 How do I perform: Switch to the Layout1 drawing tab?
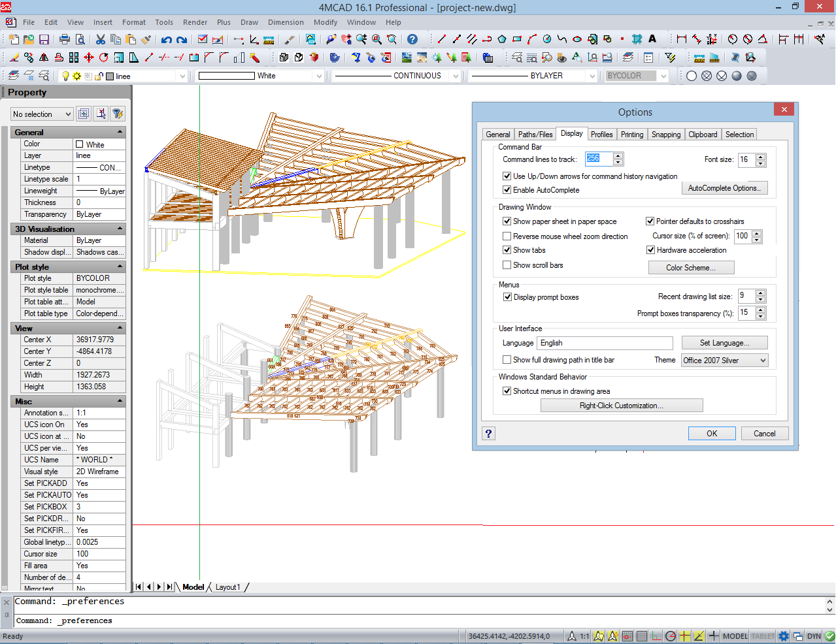(228, 587)
